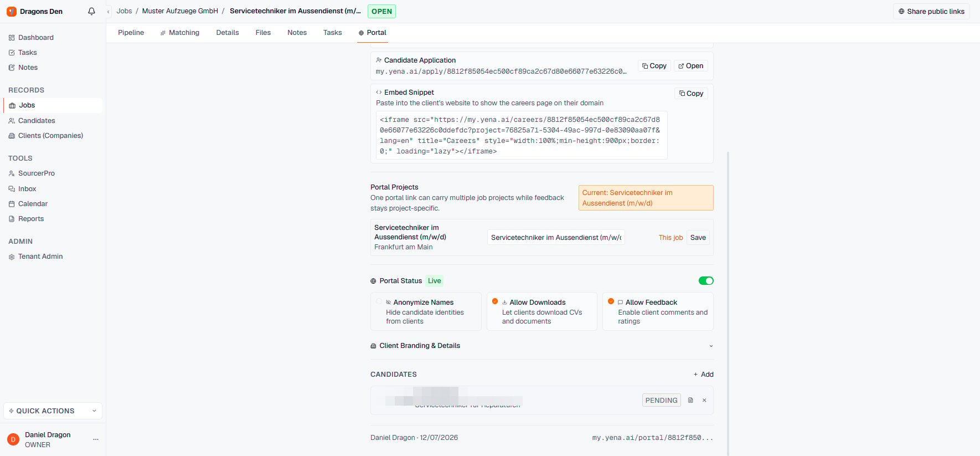Switch to the job Tasks tab
The width and height of the screenshot is (980, 456).
click(332, 33)
